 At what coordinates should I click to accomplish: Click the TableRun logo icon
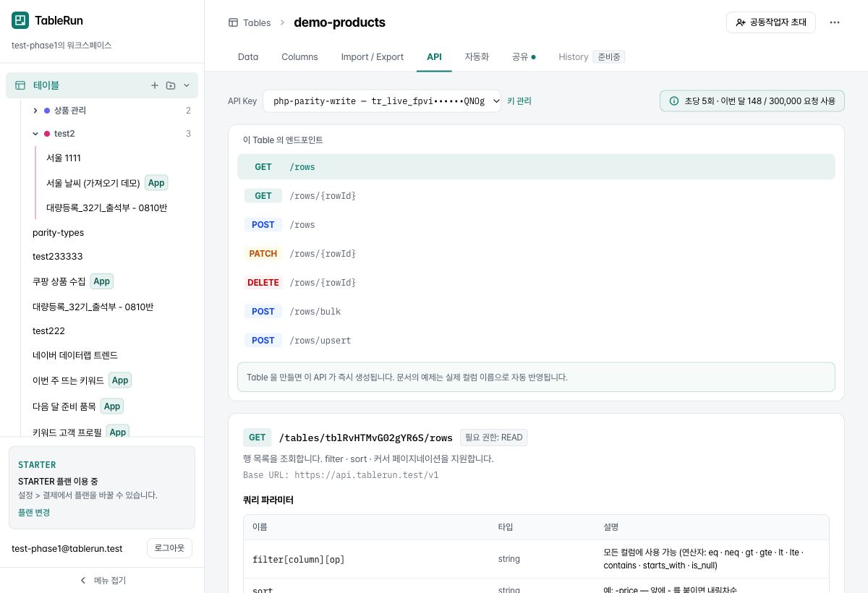[x=20, y=20]
